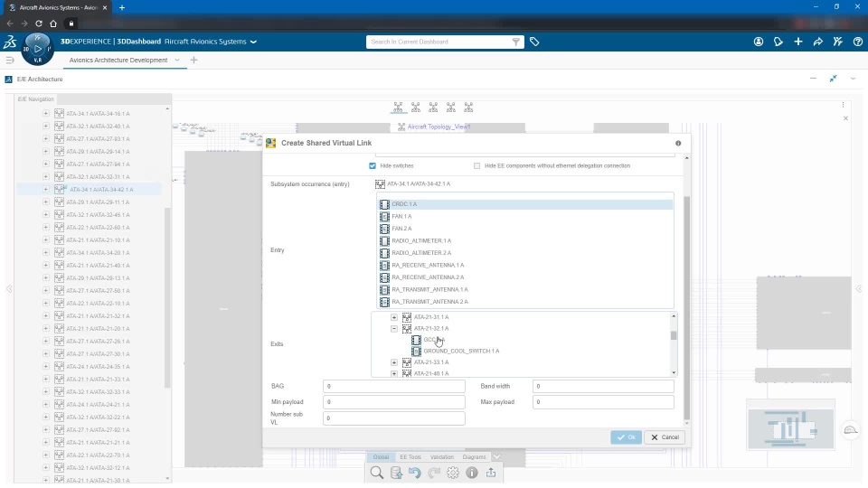Click the Band width input field
The height and width of the screenshot is (488, 868).
click(x=603, y=386)
